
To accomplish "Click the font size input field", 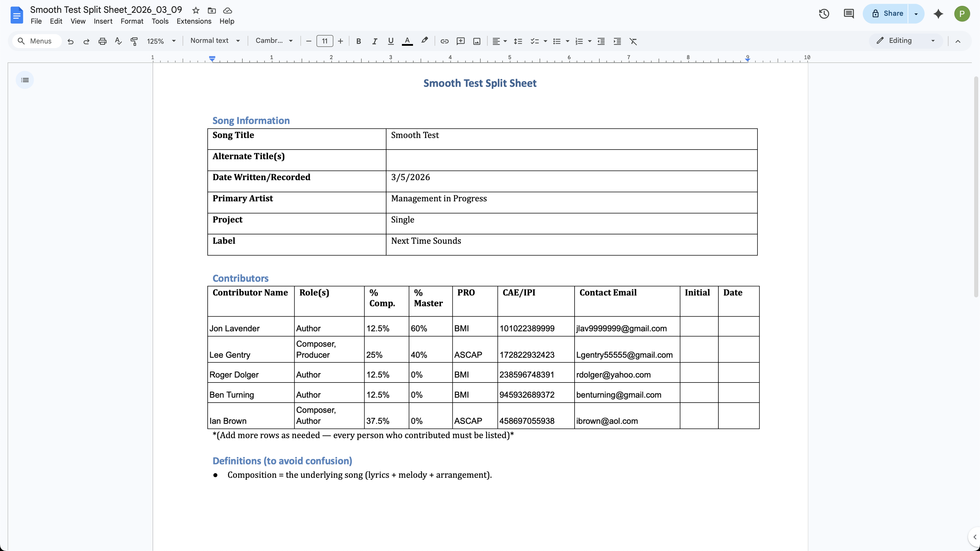I will 325,41.
